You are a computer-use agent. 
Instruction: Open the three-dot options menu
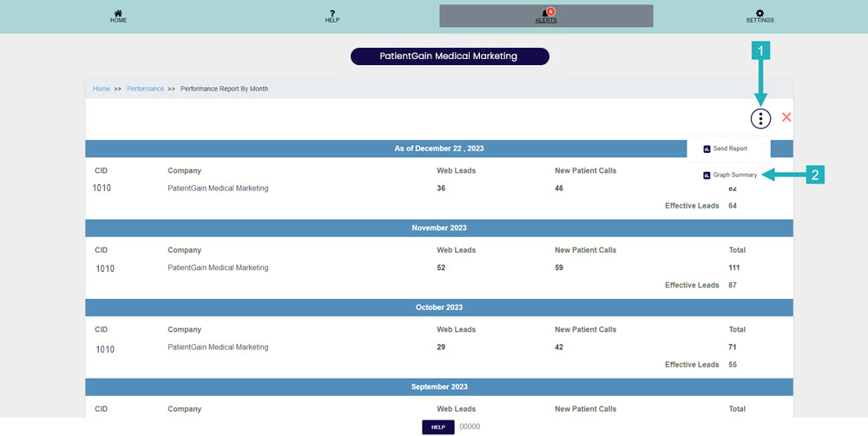coord(760,118)
